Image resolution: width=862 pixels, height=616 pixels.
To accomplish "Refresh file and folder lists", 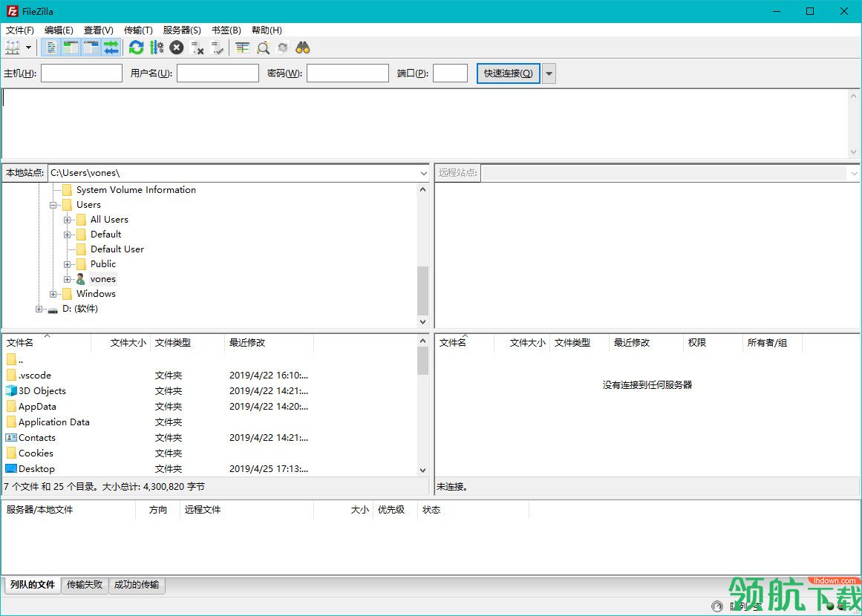I will (137, 47).
